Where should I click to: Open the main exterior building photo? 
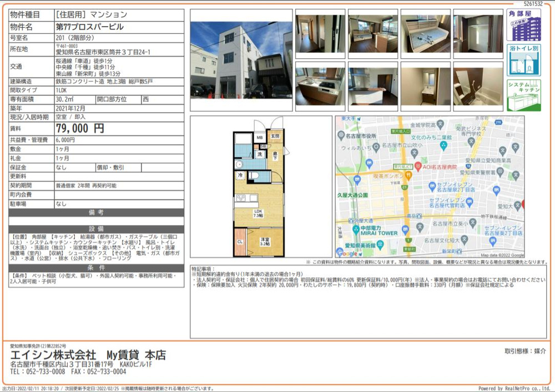click(x=241, y=60)
